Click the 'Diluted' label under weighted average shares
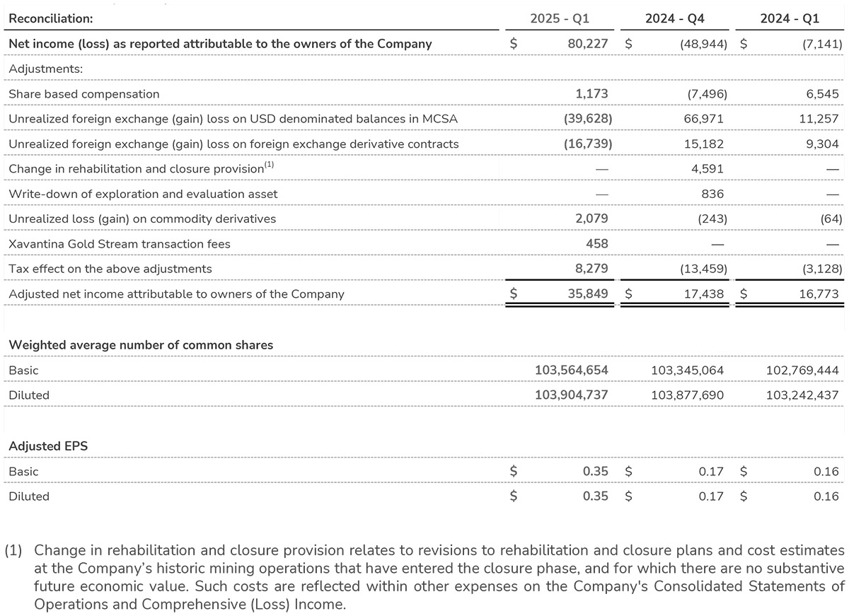 pyautogui.click(x=29, y=395)
